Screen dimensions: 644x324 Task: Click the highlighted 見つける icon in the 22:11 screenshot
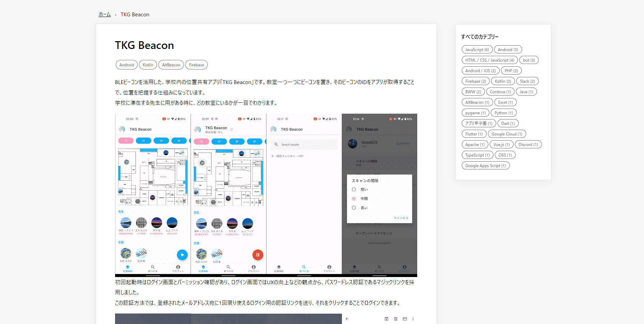click(x=304, y=267)
